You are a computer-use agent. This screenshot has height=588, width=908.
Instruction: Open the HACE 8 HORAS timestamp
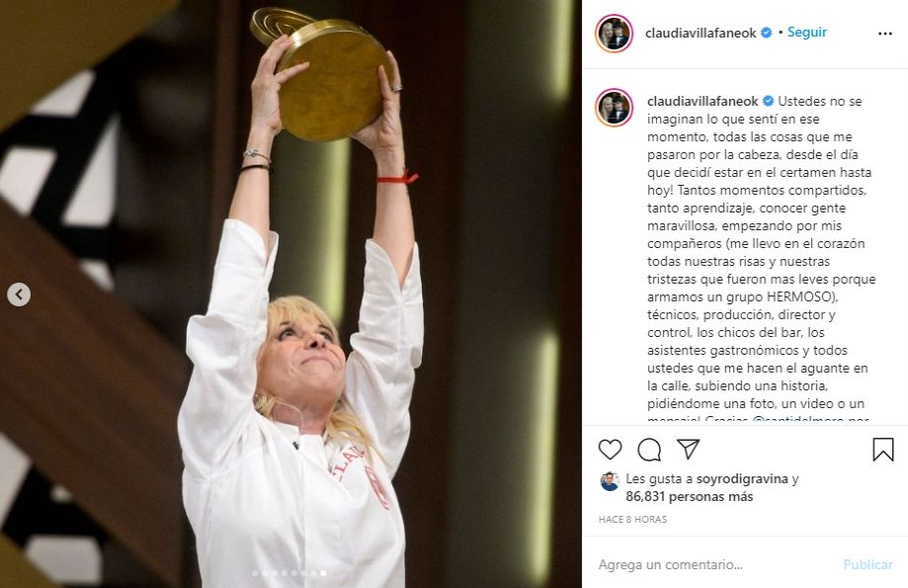(x=632, y=519)
